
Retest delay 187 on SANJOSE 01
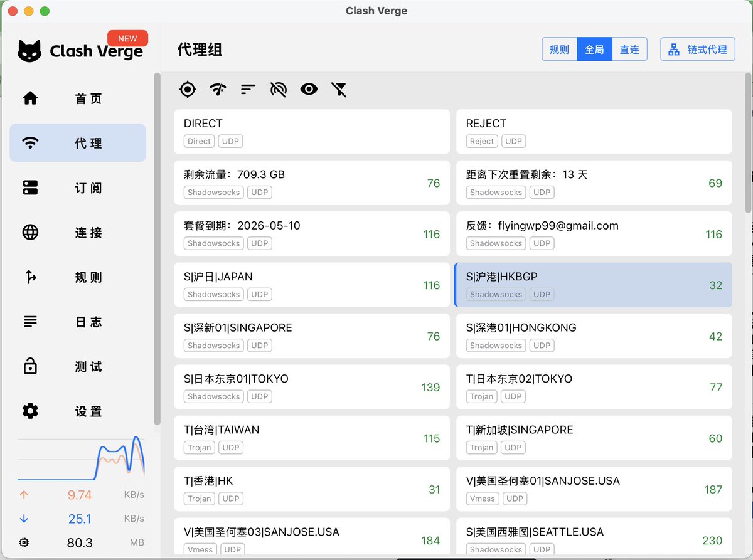(713, 490)
